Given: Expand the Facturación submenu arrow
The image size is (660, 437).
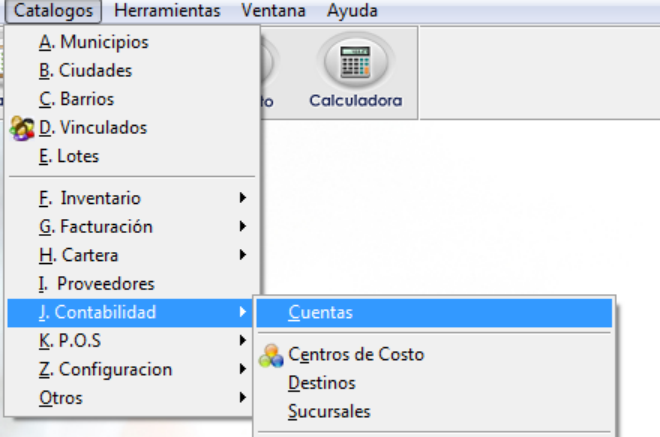Looking at the screenshot, I should (242, 226).
